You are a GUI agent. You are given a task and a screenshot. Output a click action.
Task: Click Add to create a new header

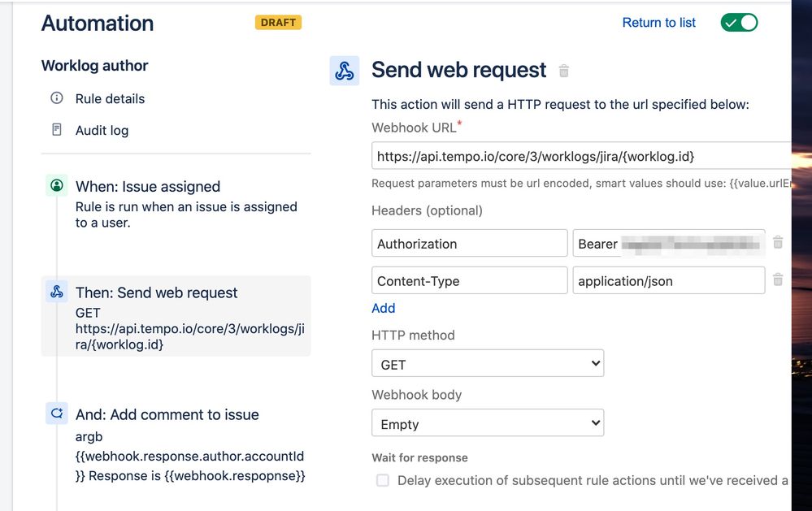tap(383, 308)
